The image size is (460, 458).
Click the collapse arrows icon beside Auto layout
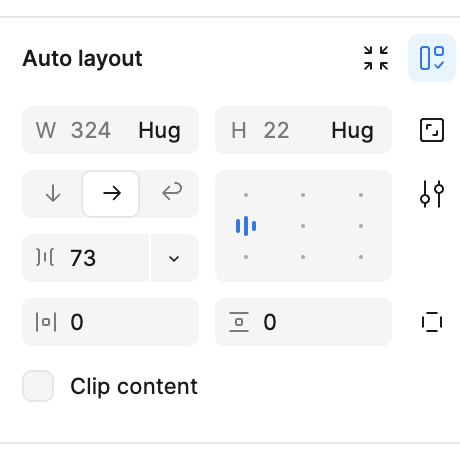coord(376,58)
